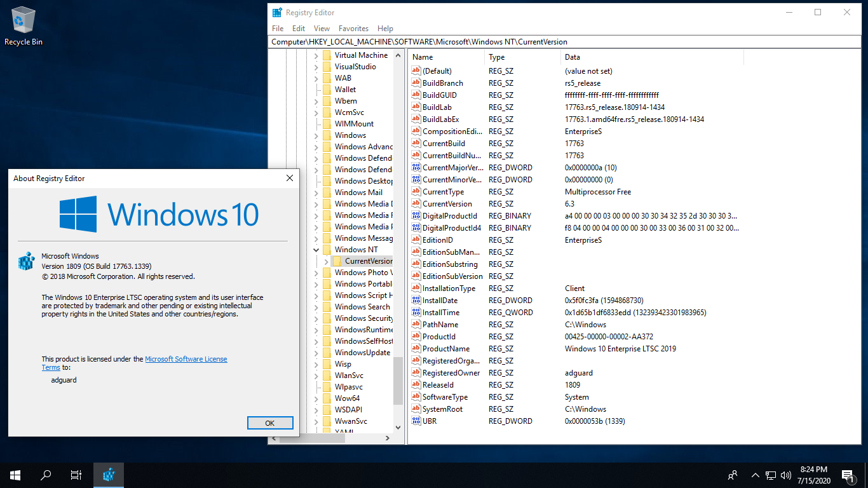
Task: Click the WindowsUpdate folder icon in tree
Action: (327, 353)
